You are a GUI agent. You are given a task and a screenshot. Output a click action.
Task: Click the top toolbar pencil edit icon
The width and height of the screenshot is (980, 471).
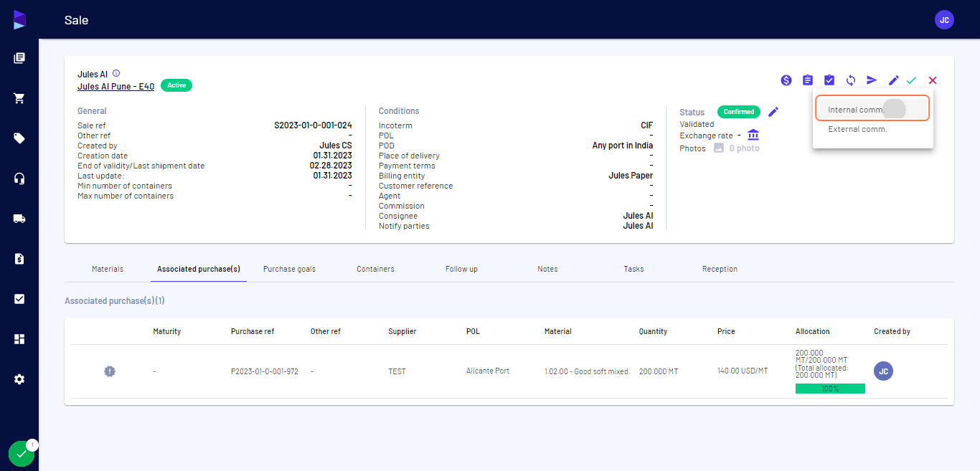894,80
